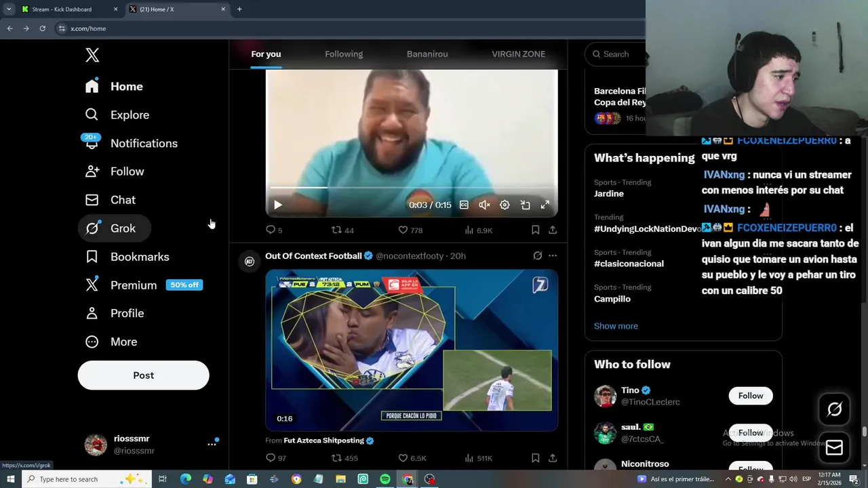The height and width of the screenshot is (488, 868).
Task: Switch to the VIRGIN ZONE tab
Action: [518, 54]
